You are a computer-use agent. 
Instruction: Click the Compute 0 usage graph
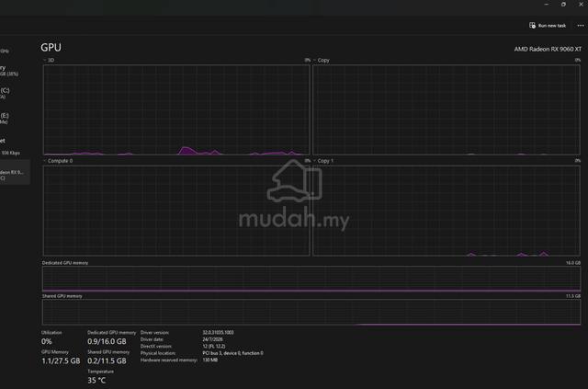click(176, 211)
